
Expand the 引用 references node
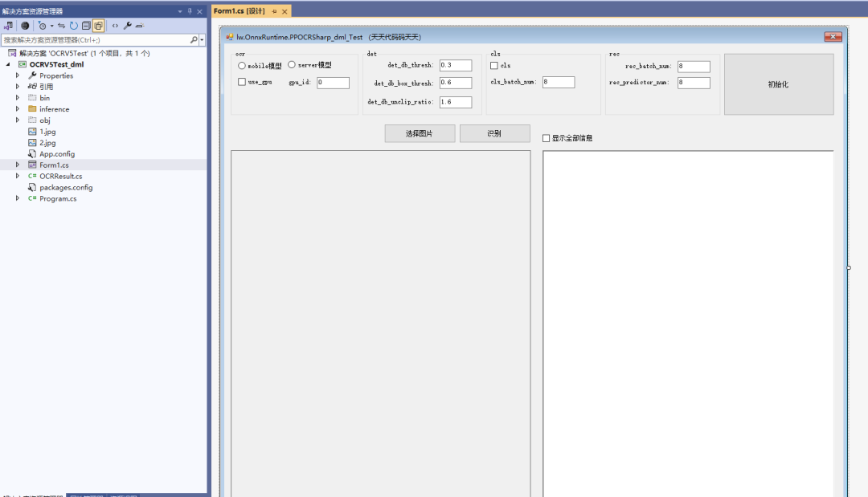[x=18, y=86]
